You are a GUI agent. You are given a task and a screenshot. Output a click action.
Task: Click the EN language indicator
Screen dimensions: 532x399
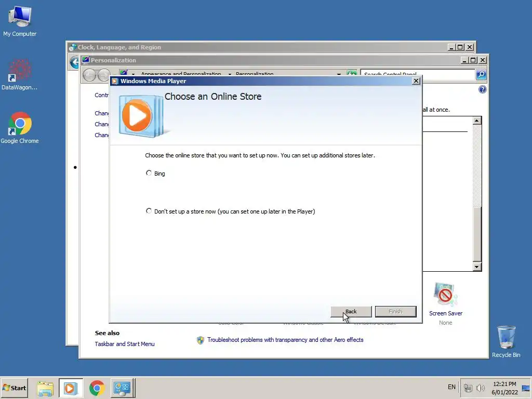[451, 387]
